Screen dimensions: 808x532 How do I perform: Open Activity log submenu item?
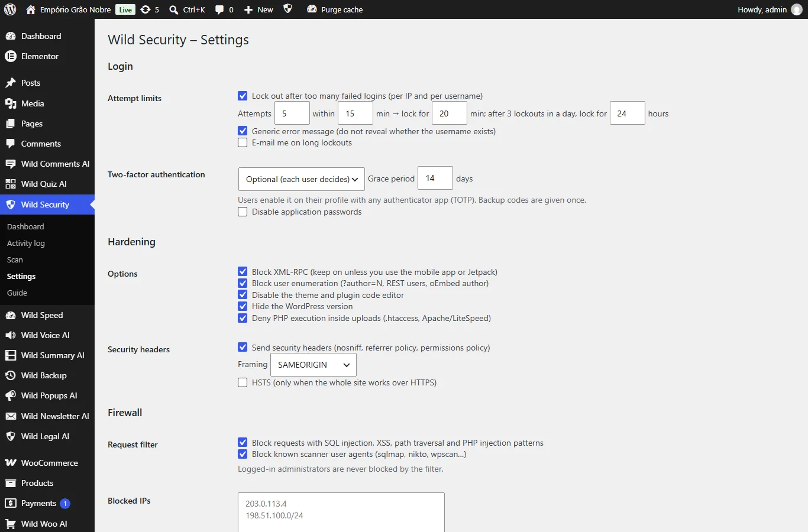[x=26, y=243]
